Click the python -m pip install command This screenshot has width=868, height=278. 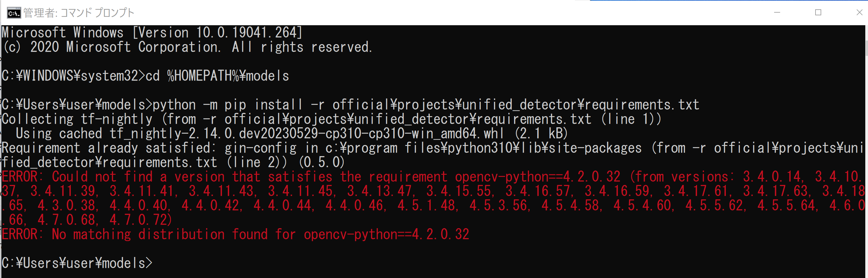point(426,105)
